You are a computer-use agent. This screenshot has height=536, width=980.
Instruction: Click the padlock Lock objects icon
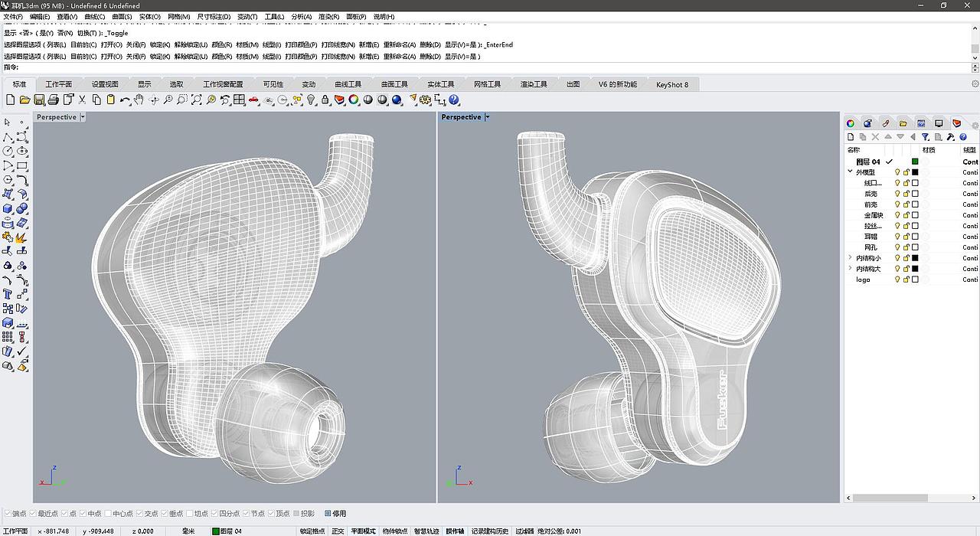pos(325,100)
